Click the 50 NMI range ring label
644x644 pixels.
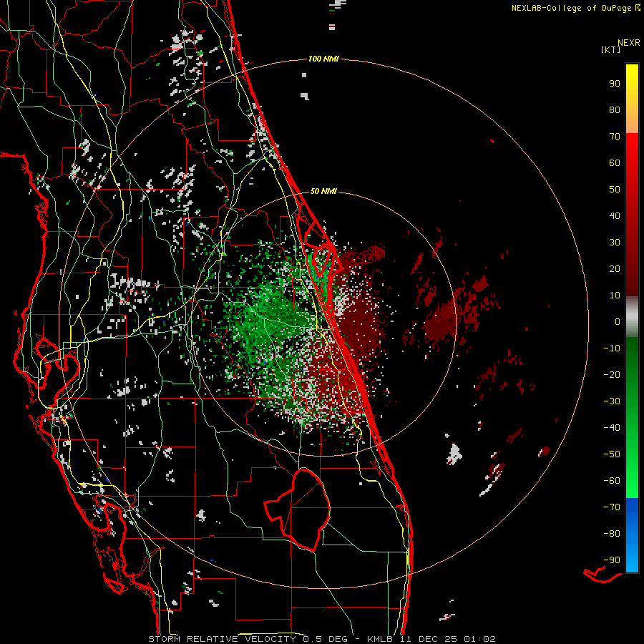[x=323, y=191]
